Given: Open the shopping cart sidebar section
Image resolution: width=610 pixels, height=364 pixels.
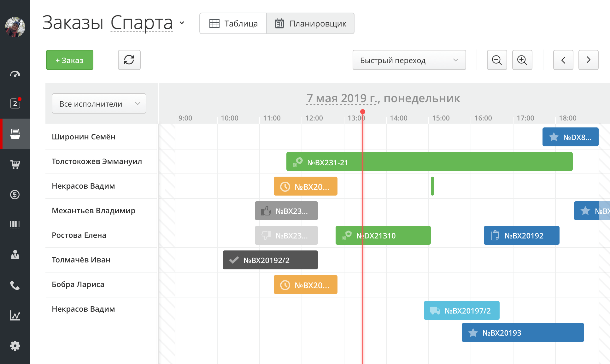Looking at the screenshot, I should (15, 164).
